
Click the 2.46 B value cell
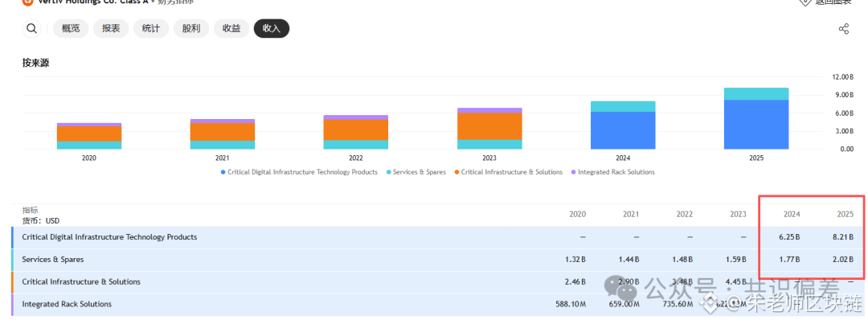click(574, 281)
